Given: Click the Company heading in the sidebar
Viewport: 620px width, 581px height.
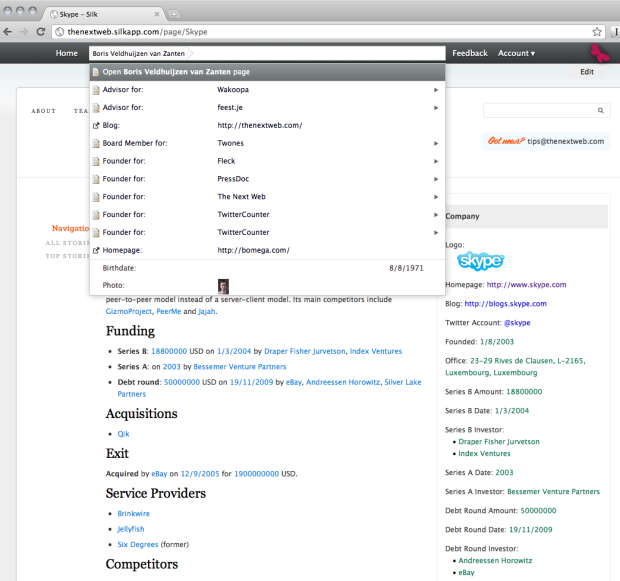Looking at the screenshot, I should coord(462,216).
